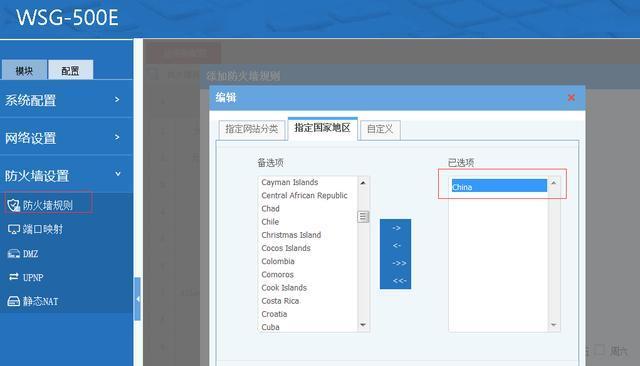Select the 指定国家地区 tab
This screenshot has height=366, width=640.
point(322,129)
